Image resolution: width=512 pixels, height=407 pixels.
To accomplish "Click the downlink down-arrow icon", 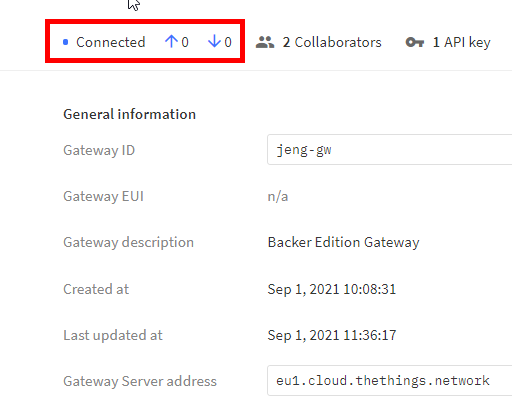I will click(x=214, y=42).
